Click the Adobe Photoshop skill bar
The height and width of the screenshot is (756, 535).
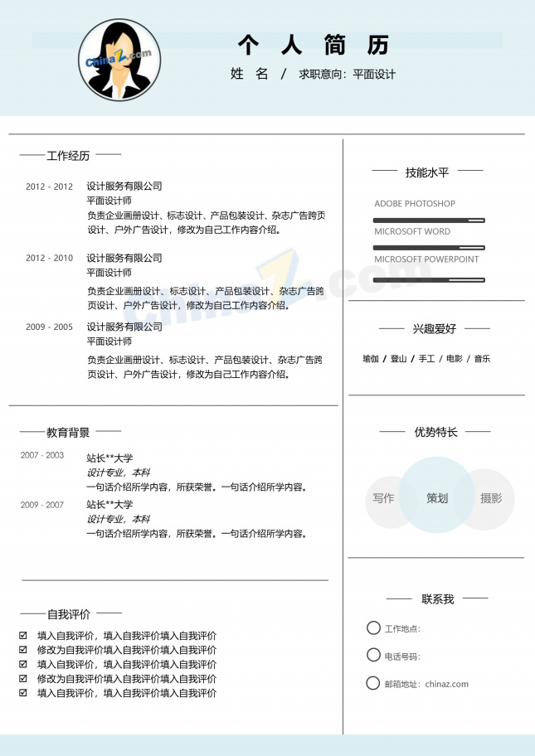[429, 220]
